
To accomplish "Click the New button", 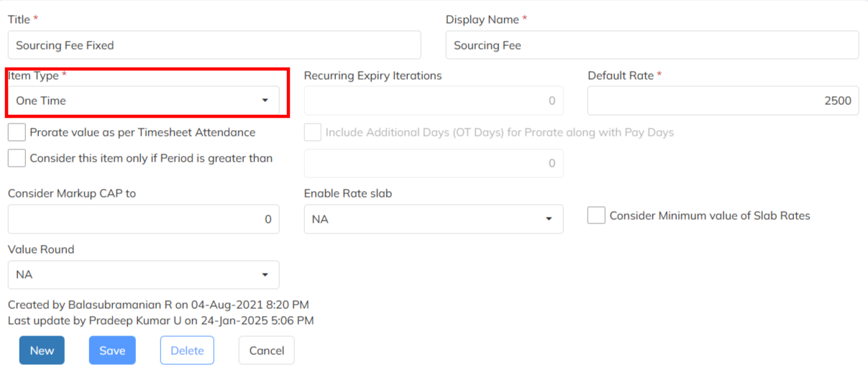I will tap(42, 351).
